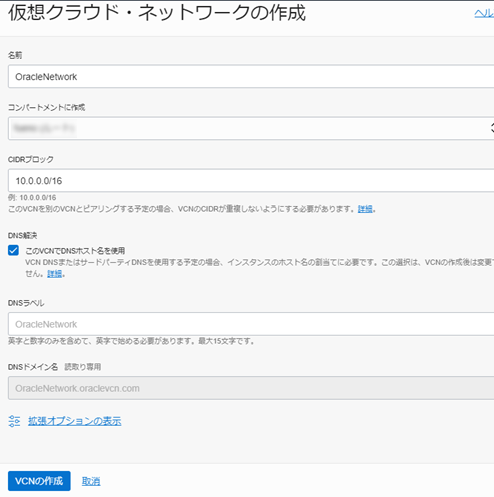Open the コンパートメントに作成 dropdown
494x497 pixels.
[251, 128]
